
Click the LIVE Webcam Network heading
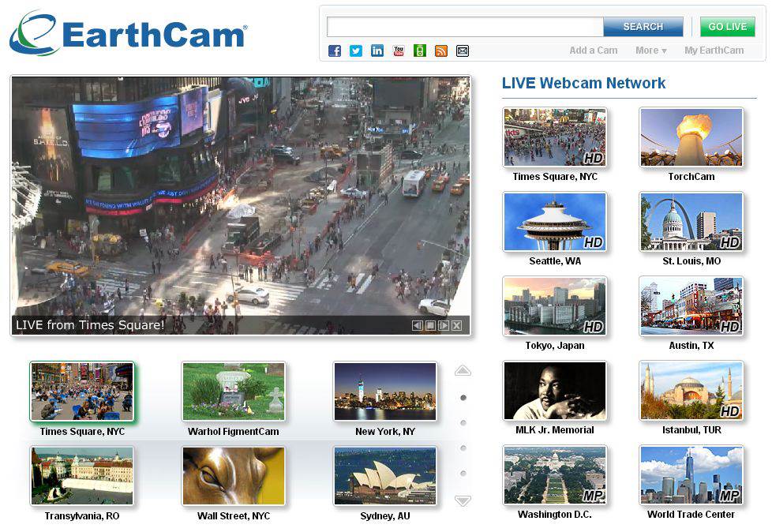coord(583,83)
